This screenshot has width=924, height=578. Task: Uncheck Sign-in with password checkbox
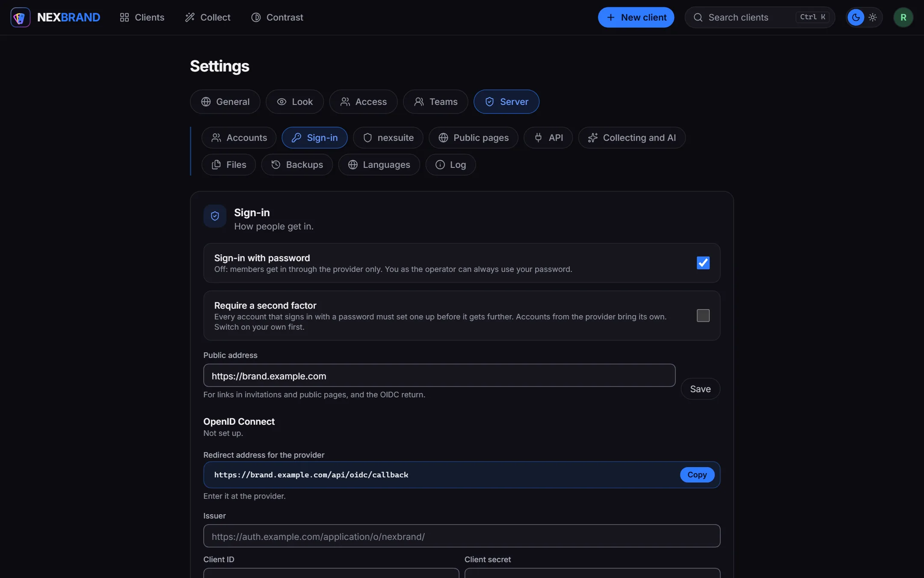pyautogui.click(x=703, y=262)
